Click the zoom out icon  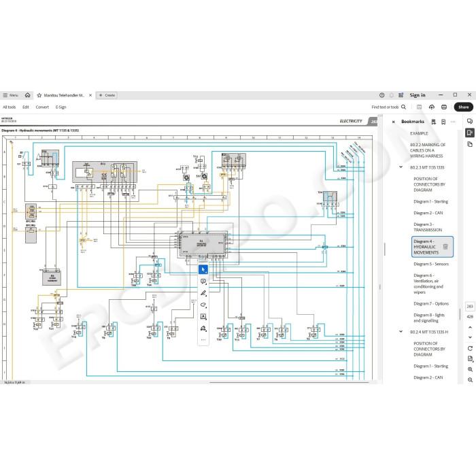[x=470, y=379]
